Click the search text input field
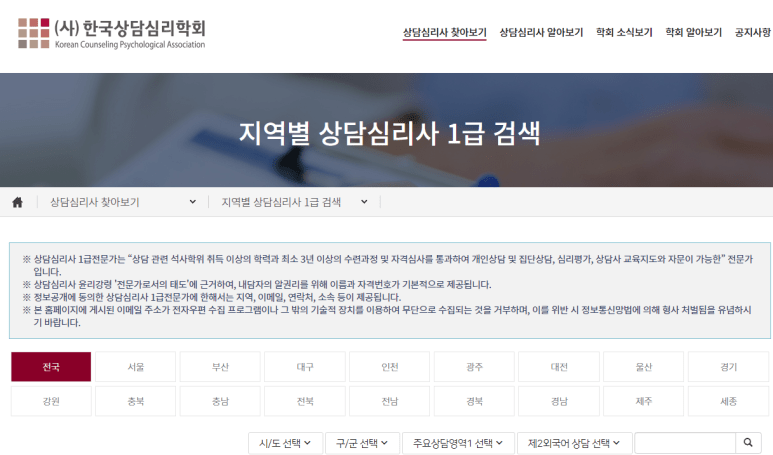Image resolution: width=773 pixels, height=455 pixels. click(x=684, y=443)
